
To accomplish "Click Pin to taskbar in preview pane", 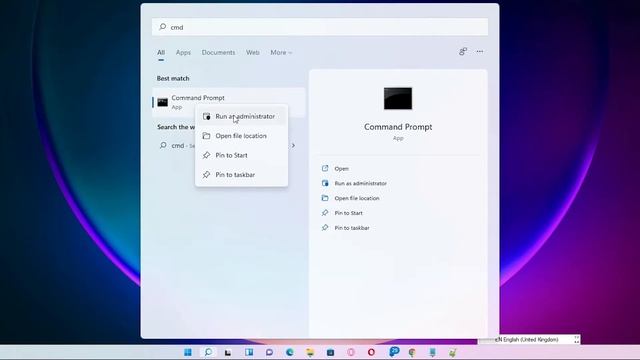I will [352, 228].
